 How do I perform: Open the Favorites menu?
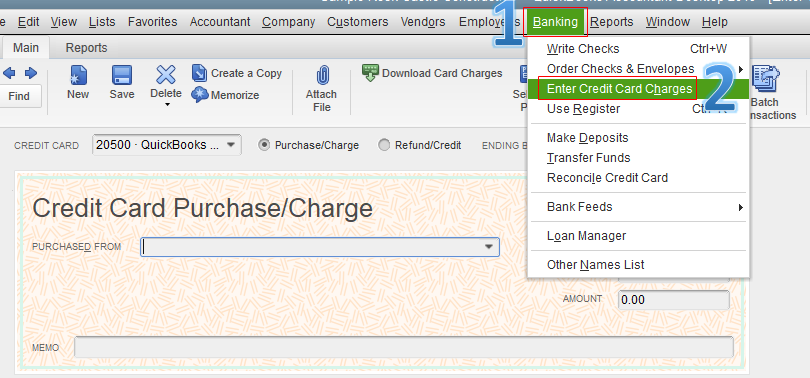(x=152, y=22)
